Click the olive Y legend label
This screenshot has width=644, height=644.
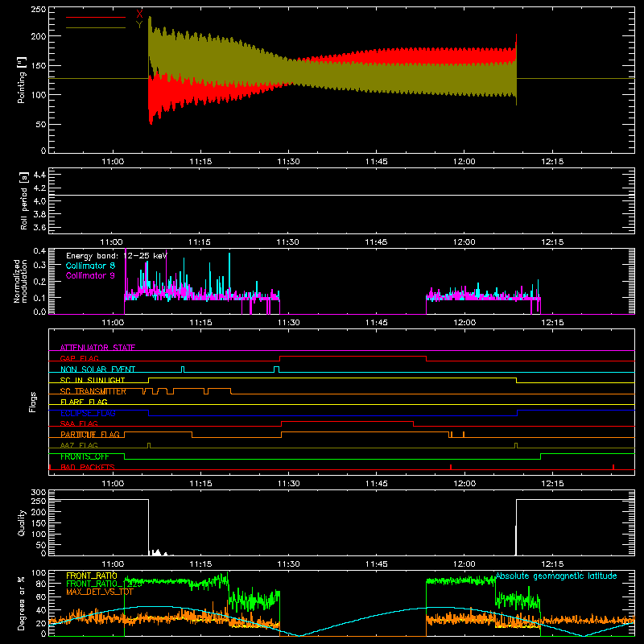(x=139, y=25)
